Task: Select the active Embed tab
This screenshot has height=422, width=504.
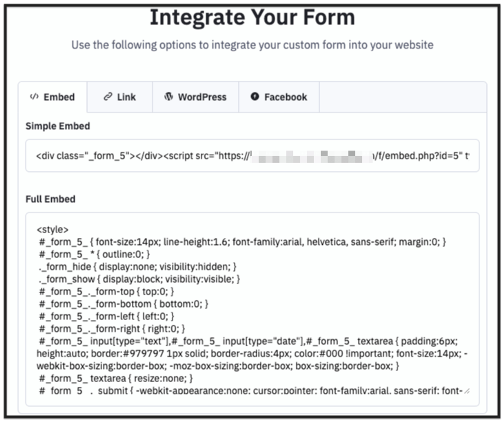Action: [x=53, y=97]
